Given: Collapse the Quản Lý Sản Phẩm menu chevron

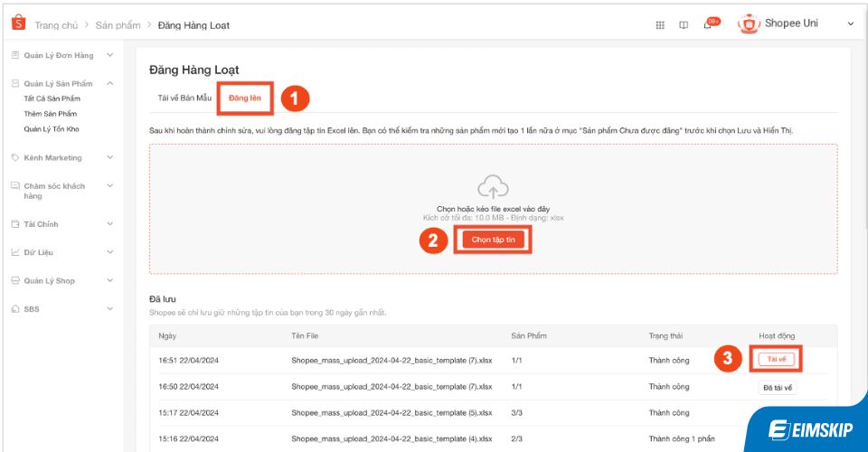Looking at the screenshot, I should point(110,83).
